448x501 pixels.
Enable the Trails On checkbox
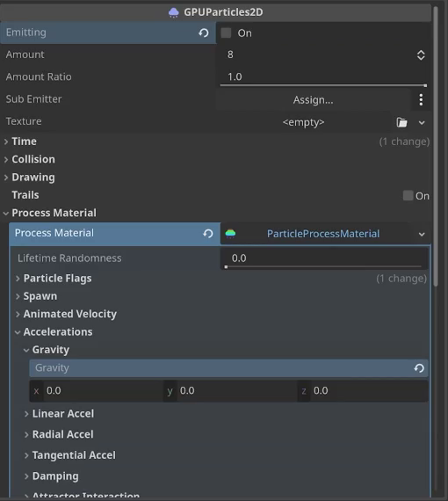coord(408,195)
